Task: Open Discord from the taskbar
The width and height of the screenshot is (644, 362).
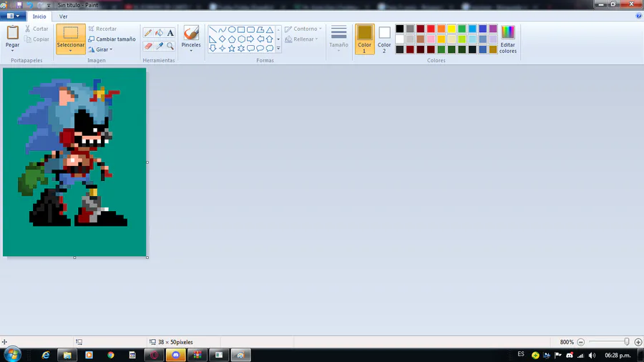Action: (176, 355)
